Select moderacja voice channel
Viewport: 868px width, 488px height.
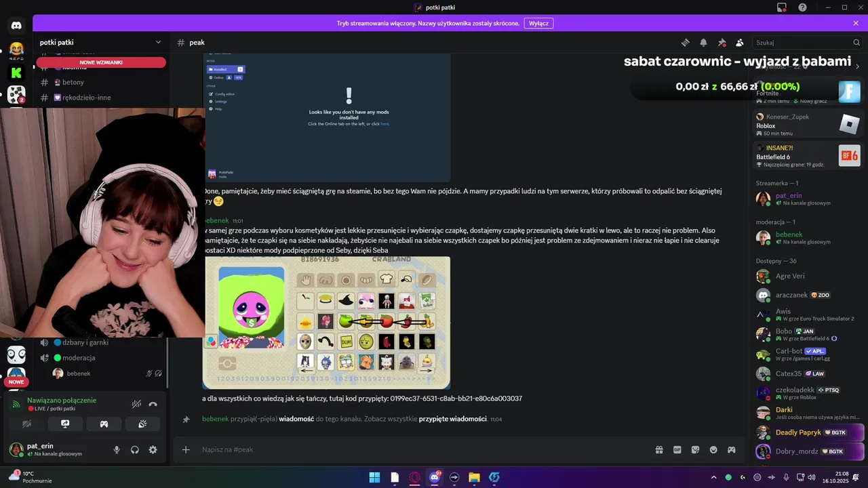[102, 358]
